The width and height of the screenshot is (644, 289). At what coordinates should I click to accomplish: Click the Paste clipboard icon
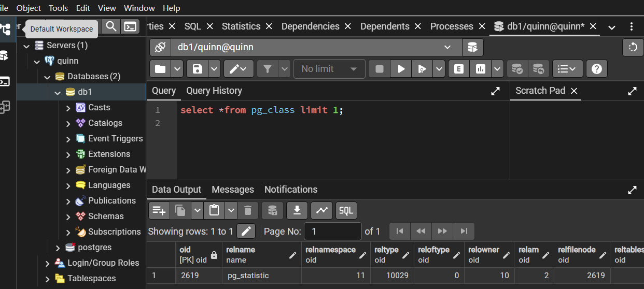(214, 210)
